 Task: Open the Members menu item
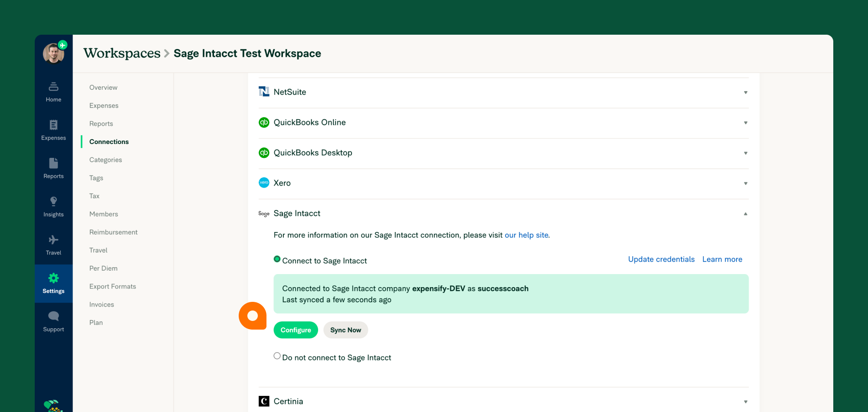(x=104, y=214)
